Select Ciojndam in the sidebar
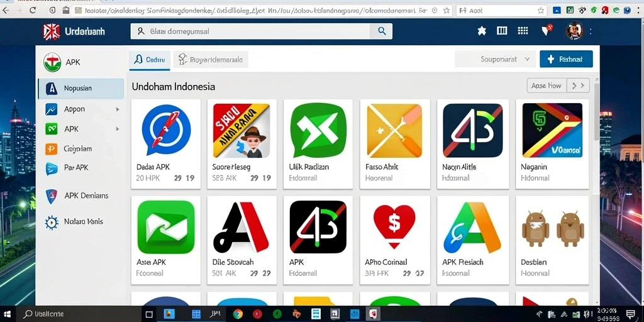The height and width of the screenshot is (322, 644). (x=81, y=148)
